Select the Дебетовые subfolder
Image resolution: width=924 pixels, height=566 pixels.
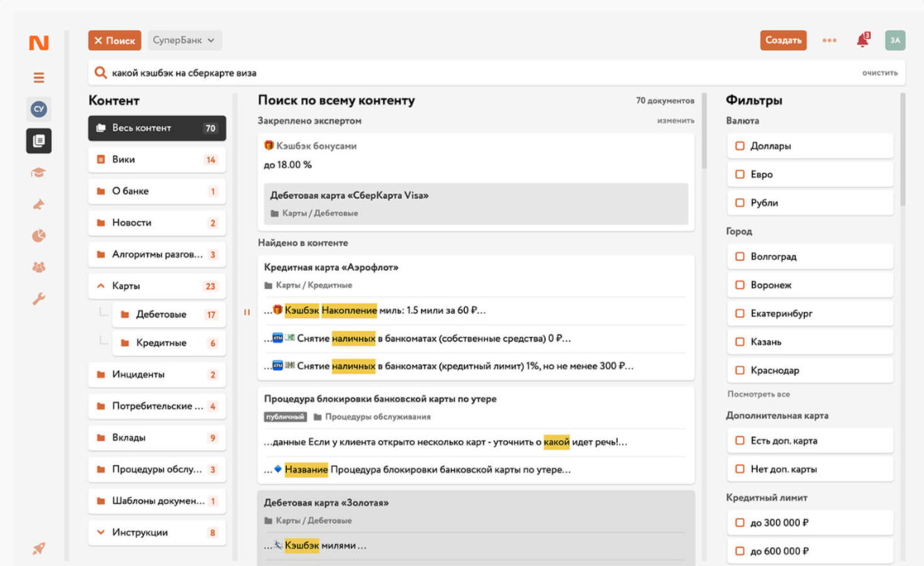coord(169,315)
